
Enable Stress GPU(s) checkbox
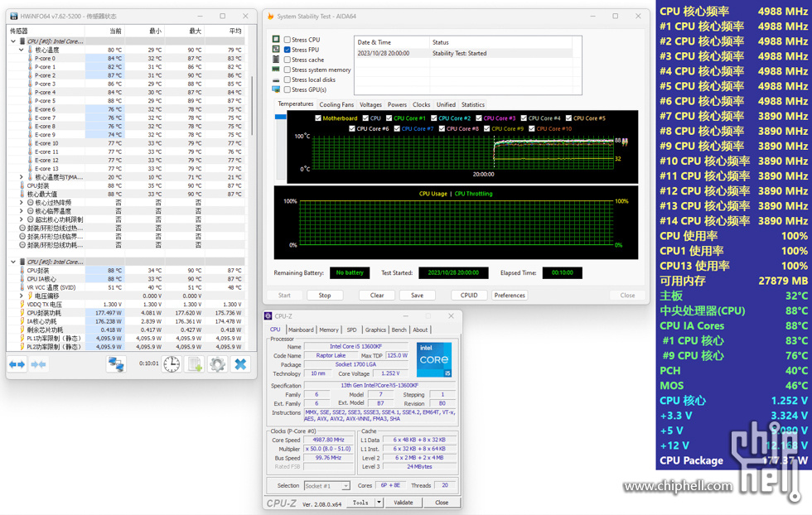(287, 89)
